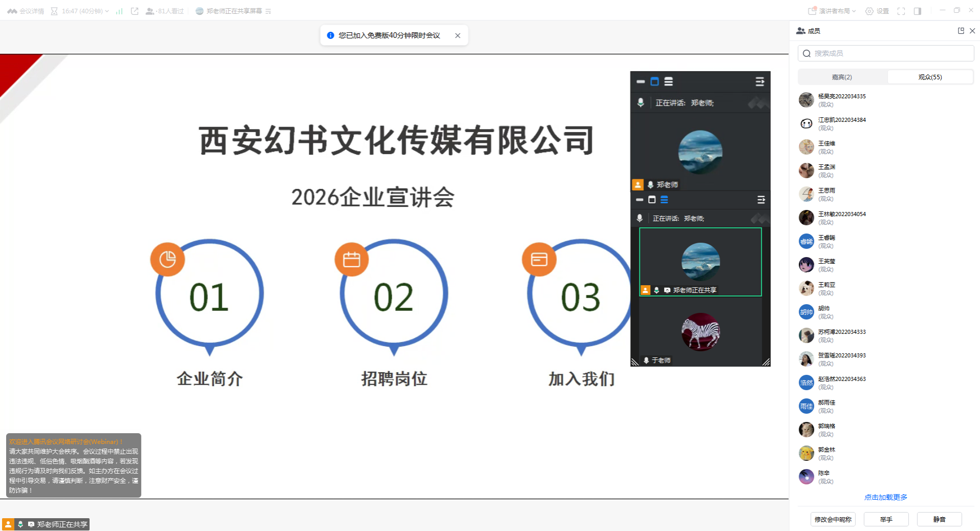Click the 搜索成员 search field
980x531 pixels.
tap(886, 53)
